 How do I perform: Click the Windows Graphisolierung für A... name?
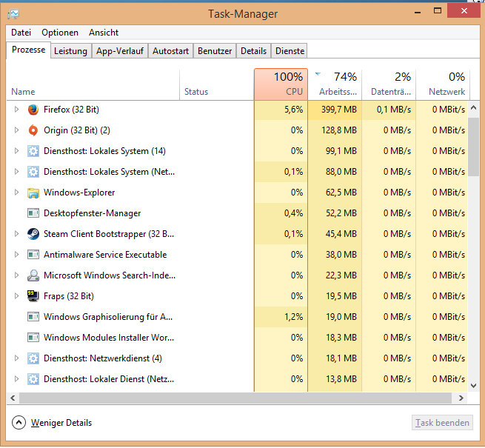pyautogui.click(x=108, y=317)
